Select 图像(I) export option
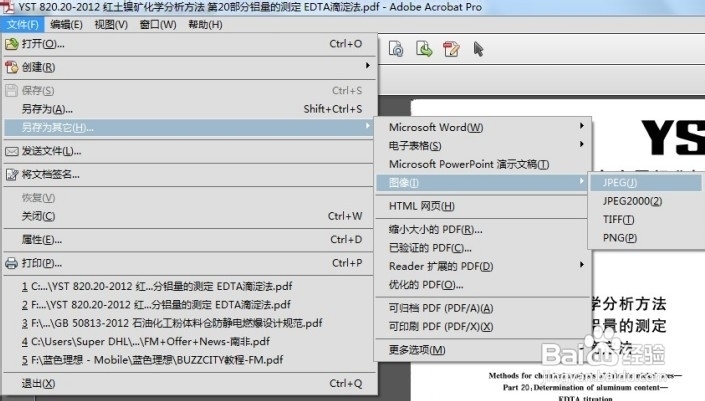The image size is (705, 401). point(482,183)
